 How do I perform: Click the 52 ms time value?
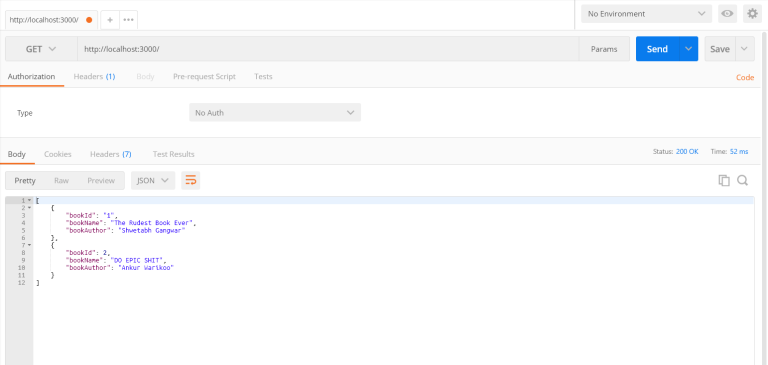[x=739, y=151]
